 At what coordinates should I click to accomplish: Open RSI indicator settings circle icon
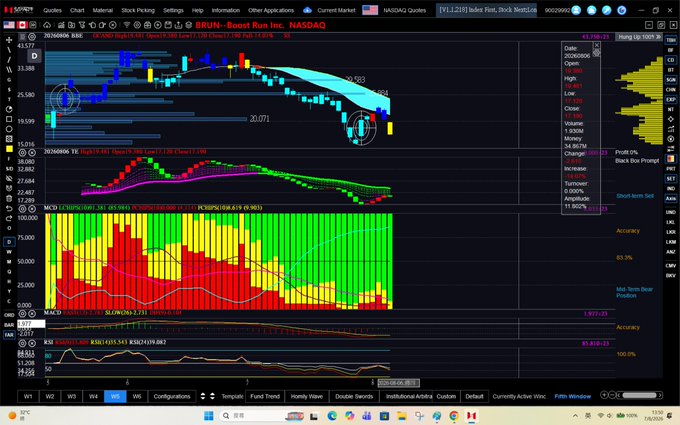22,343
